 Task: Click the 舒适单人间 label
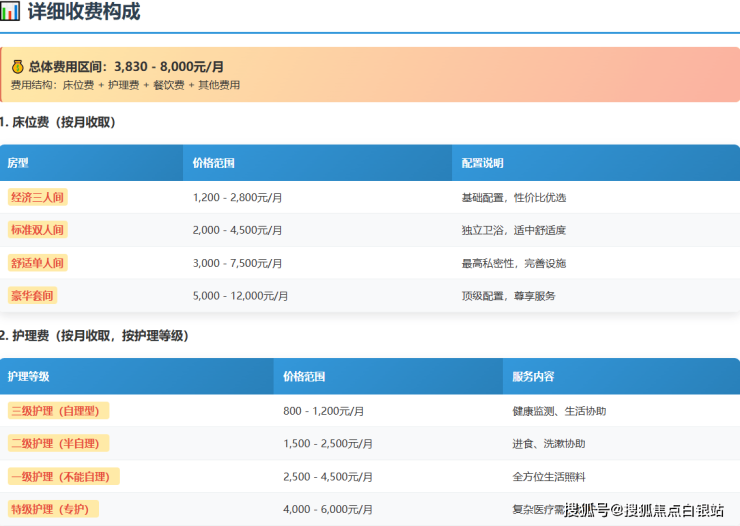pos(37,263)
